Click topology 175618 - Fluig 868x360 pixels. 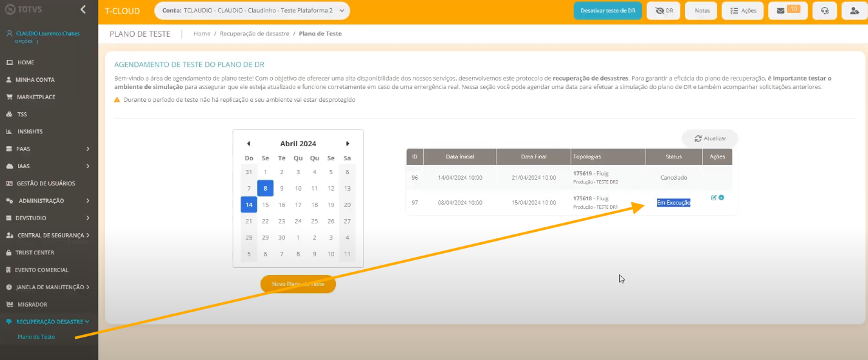click(x=591, y=198)
